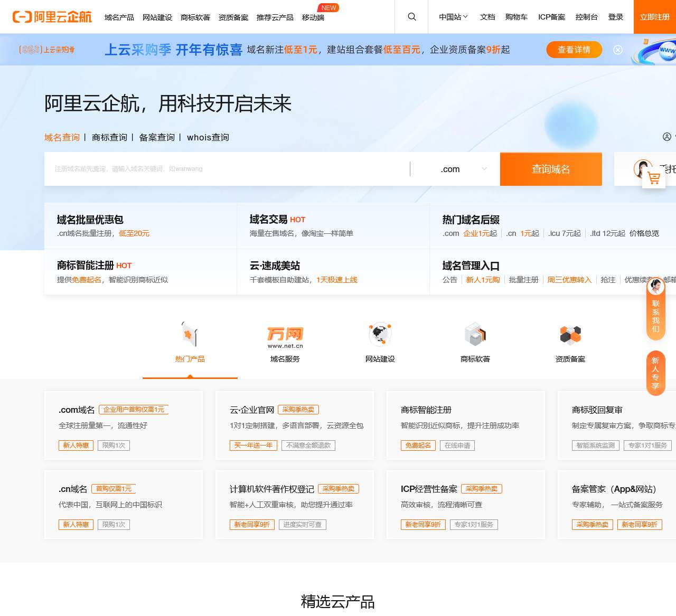This screenshot has height=616, width=676.
Task: Open the search magnifier icon in header
Action: (x=412, y=17)
